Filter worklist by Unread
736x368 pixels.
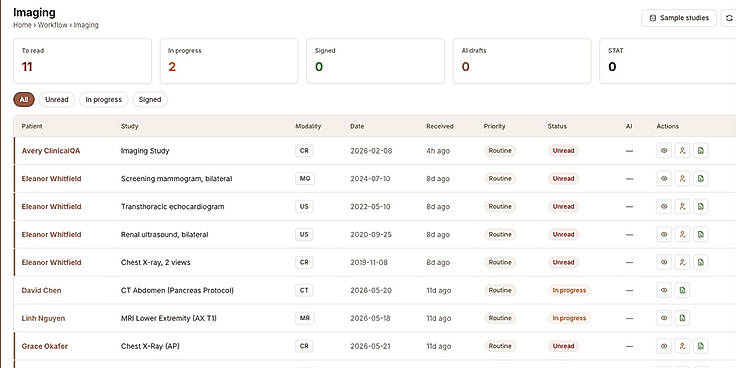pyautogui.click(x=57, y=100)
